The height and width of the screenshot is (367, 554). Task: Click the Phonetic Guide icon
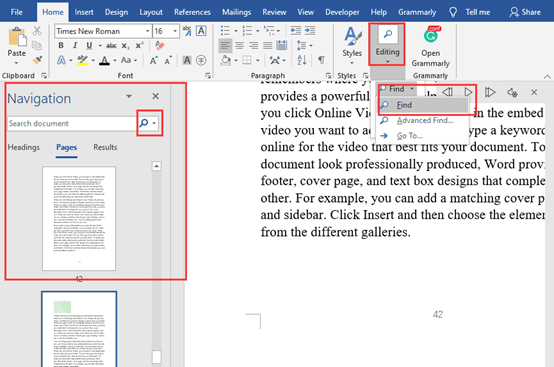point(187,31)
